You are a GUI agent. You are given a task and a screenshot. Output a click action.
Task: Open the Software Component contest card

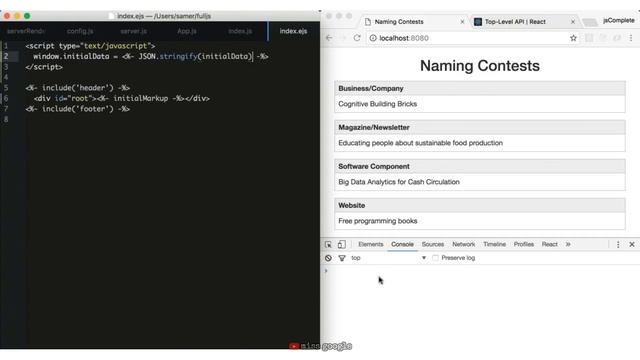(480, 175)
